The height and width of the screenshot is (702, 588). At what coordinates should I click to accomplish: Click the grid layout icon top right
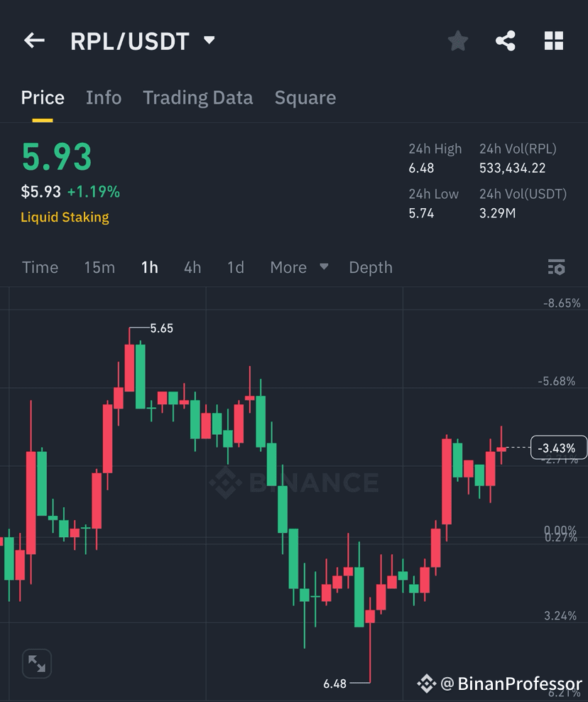554,40
